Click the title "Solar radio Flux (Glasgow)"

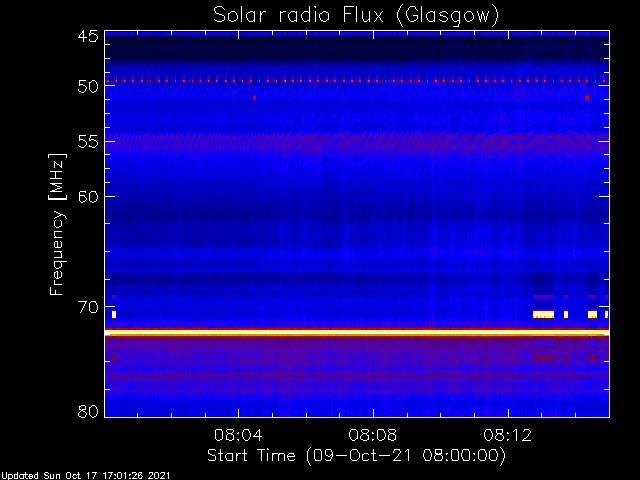pyautogui.click(x=356, y=16)
